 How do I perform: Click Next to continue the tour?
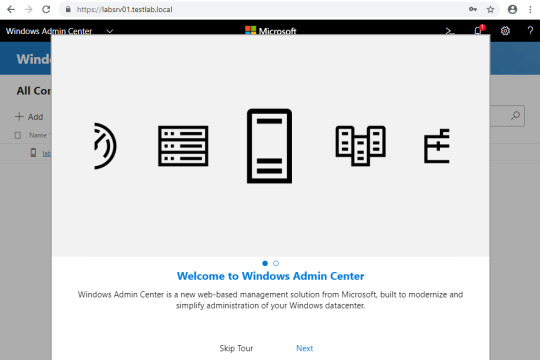click(x=304, y=348)
